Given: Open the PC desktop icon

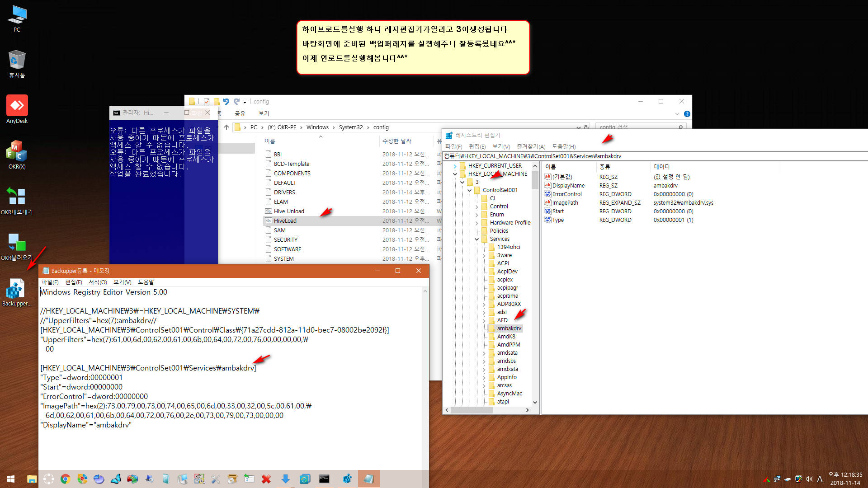Looking at the screenshot, I should 17,18.
